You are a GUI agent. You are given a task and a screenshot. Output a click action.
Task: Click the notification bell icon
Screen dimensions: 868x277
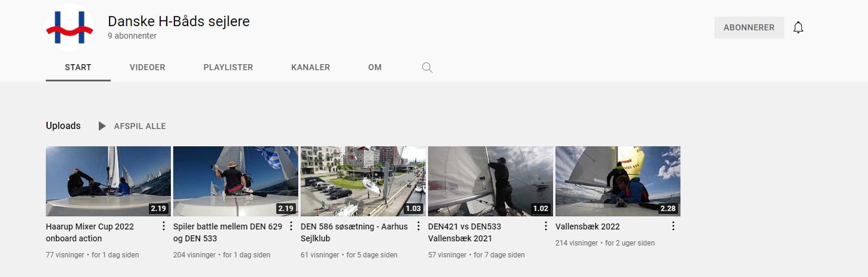[798, 27]
